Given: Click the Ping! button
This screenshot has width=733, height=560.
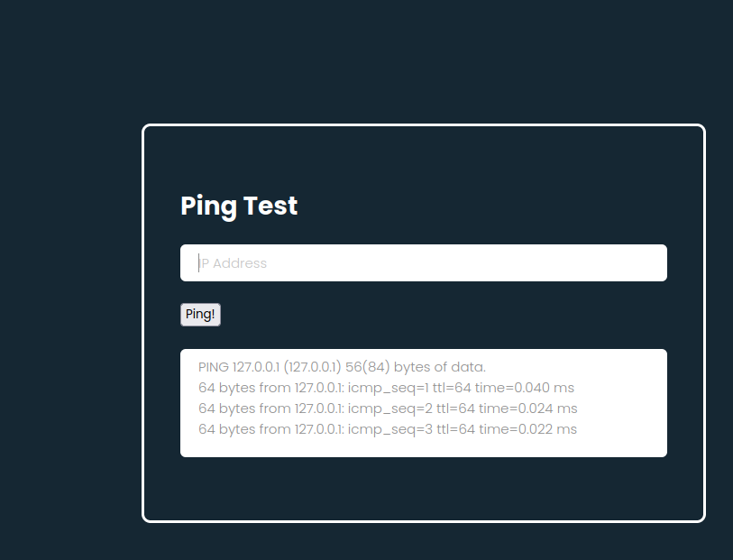Looking at the screenshot, I should 200,315.
